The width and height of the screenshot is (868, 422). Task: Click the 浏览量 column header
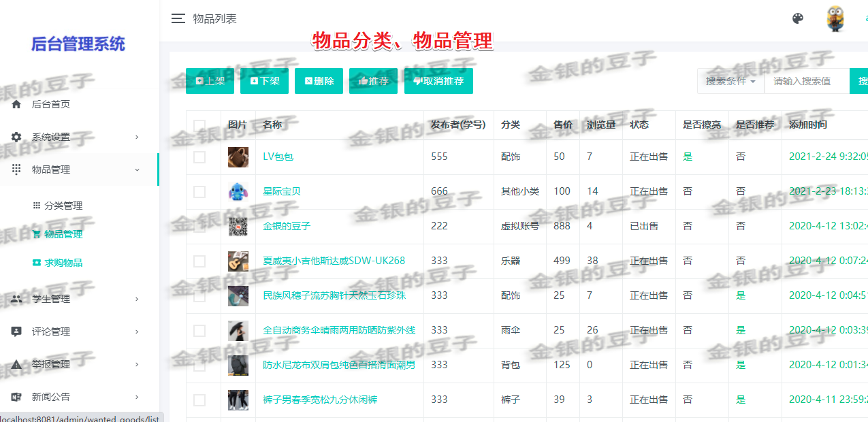pyautogui.click(x=601, y=125)
